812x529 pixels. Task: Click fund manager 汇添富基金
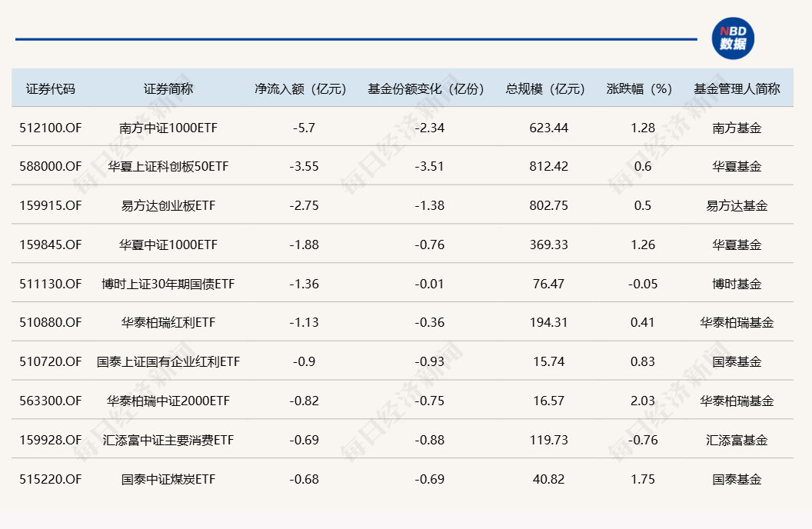[737, 440]
